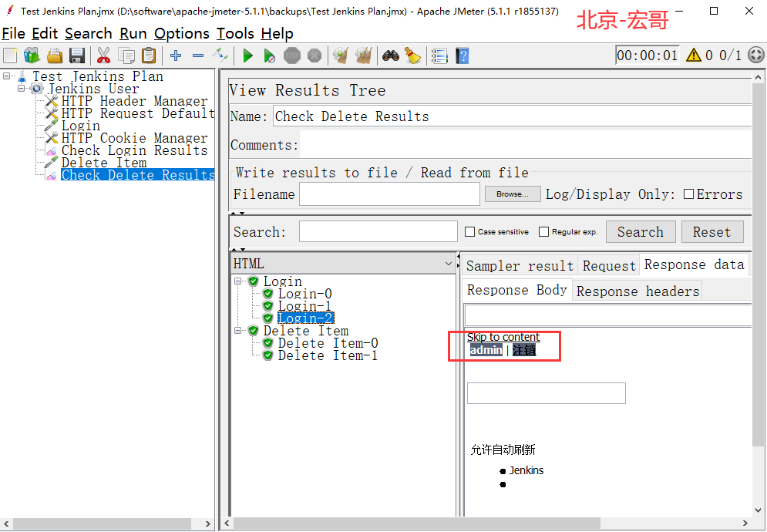Image resolution: width=767 pixels, height=532 pixels.
Task: Open the Options menu
Action: coord(182,33)
